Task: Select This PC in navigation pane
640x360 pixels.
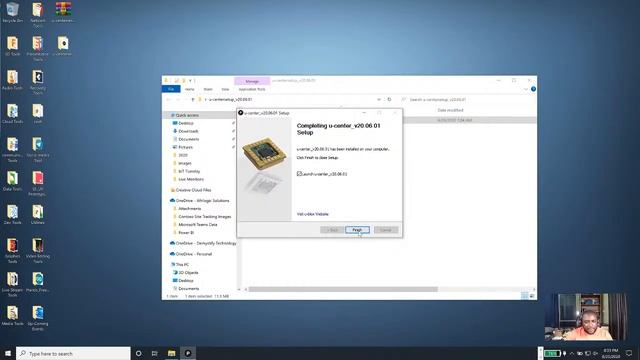Action: pos(182,264)
